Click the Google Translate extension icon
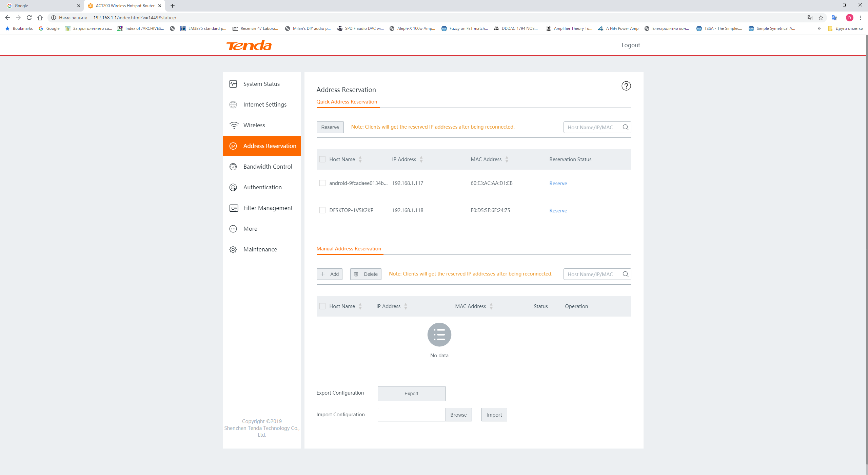 click(834, 18)
